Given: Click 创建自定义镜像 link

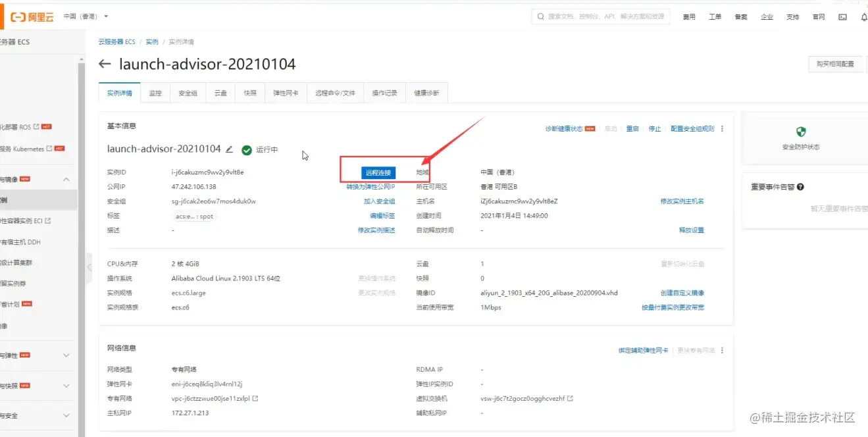Looking at the screenshot, I should 682,293.
